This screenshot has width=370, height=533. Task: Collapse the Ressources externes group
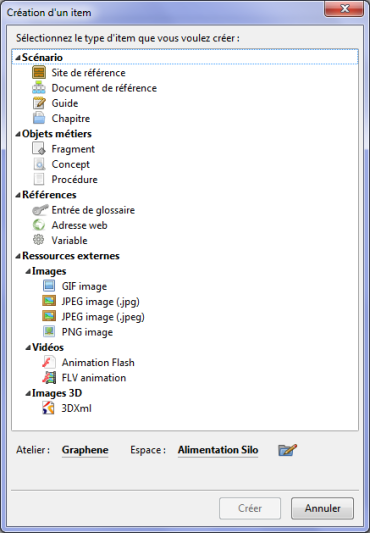point(18,256)
